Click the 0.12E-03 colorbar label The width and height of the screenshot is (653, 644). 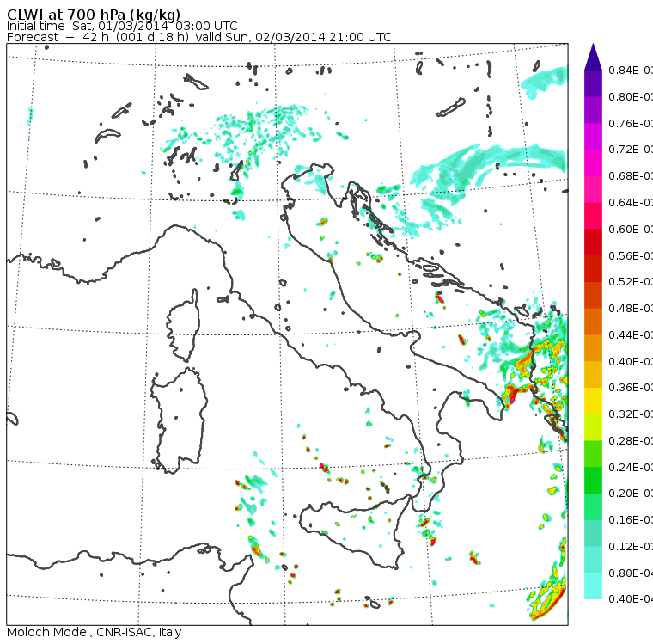[631, 547]
